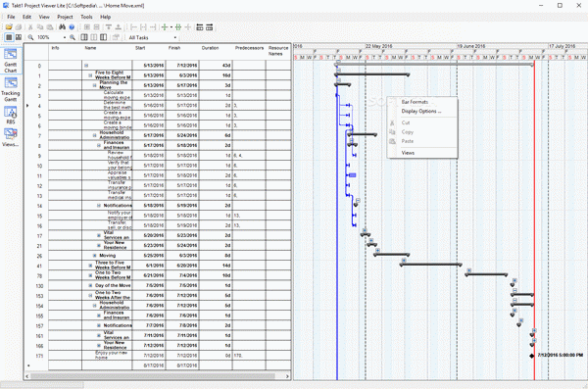The height and width of the screenshot is (389, 588).
Task: Open the Help menu
Action: click(x=106, y=17)
